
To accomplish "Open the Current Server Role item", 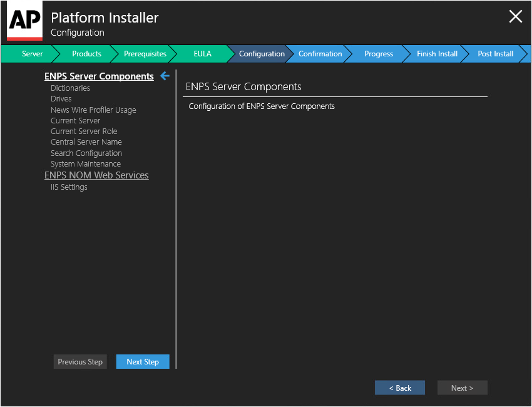I will point(84,131).
